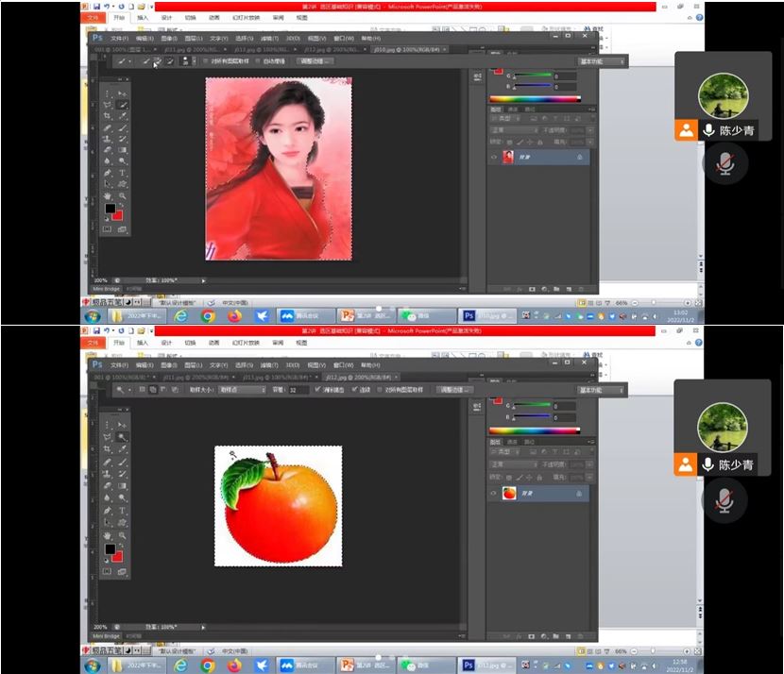The image size is (784, 674).
Task: Select the Healing Brush beside the portrait image
Action: (x=107, y=127)
